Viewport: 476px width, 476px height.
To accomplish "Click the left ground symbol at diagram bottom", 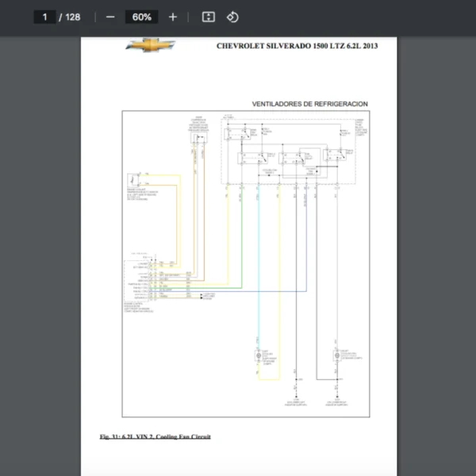I will (296, 396).
